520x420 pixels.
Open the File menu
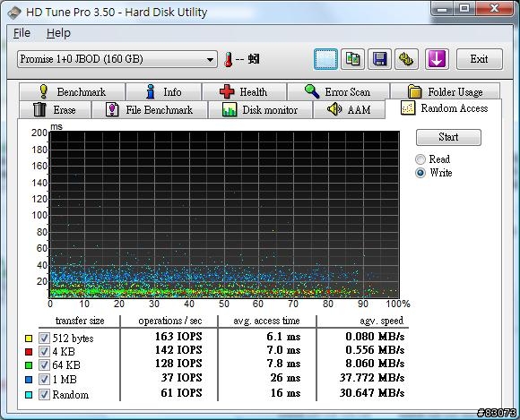pos(22,33)
